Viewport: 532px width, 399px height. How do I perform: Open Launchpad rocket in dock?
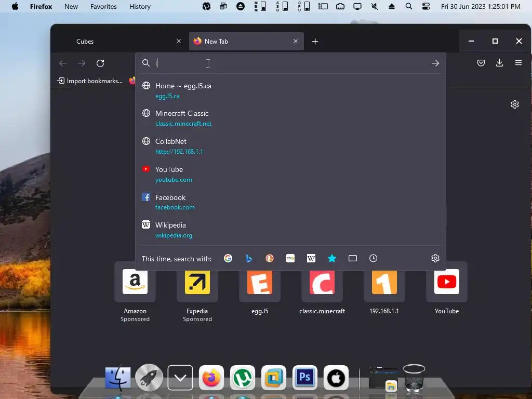149,377
